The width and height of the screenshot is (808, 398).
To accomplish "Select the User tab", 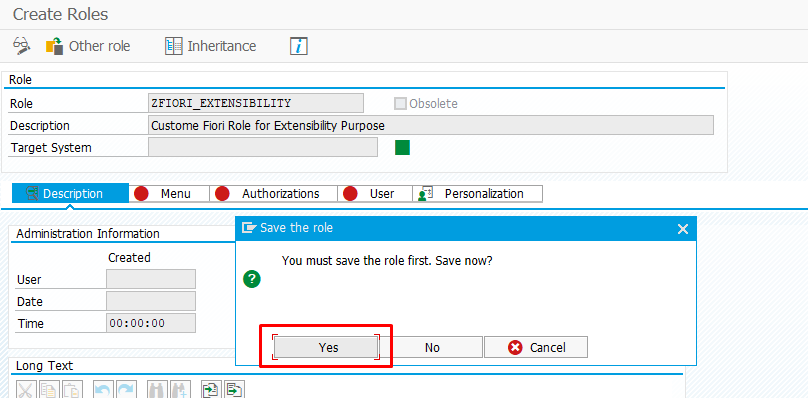I will 375,194.
